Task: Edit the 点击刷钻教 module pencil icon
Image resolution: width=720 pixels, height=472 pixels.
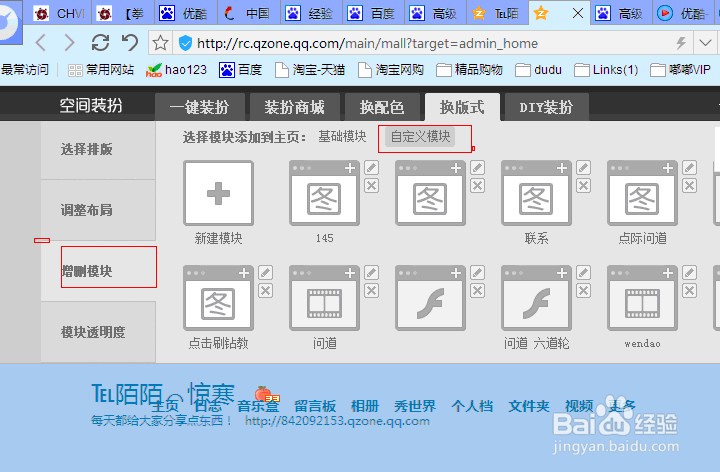Action: (265, 273)
